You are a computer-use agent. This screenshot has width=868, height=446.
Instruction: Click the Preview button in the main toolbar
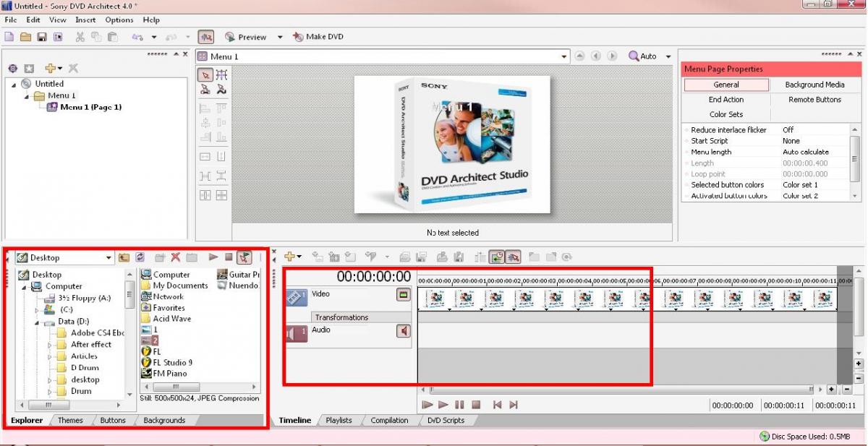point(246,37)
